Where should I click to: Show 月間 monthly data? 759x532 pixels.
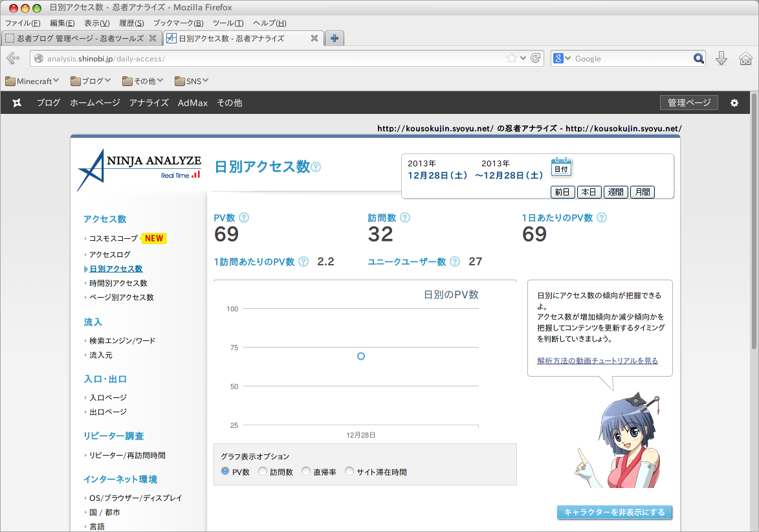(643, 192)
